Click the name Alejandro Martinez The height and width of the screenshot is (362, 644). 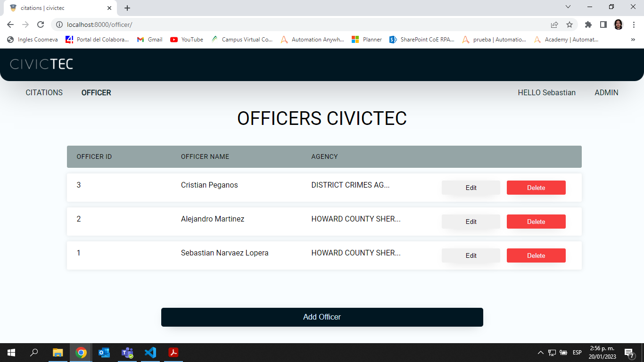pos(213,219)
